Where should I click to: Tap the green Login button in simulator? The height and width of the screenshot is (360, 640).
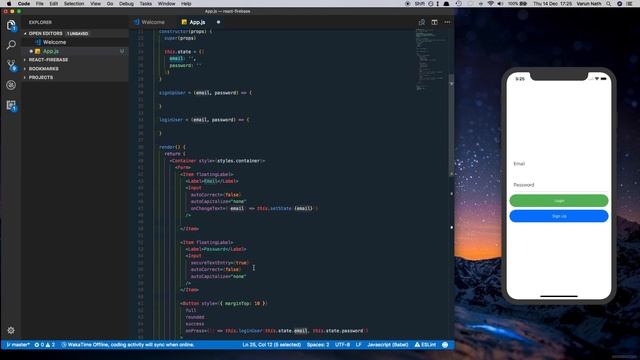point(559,200)
